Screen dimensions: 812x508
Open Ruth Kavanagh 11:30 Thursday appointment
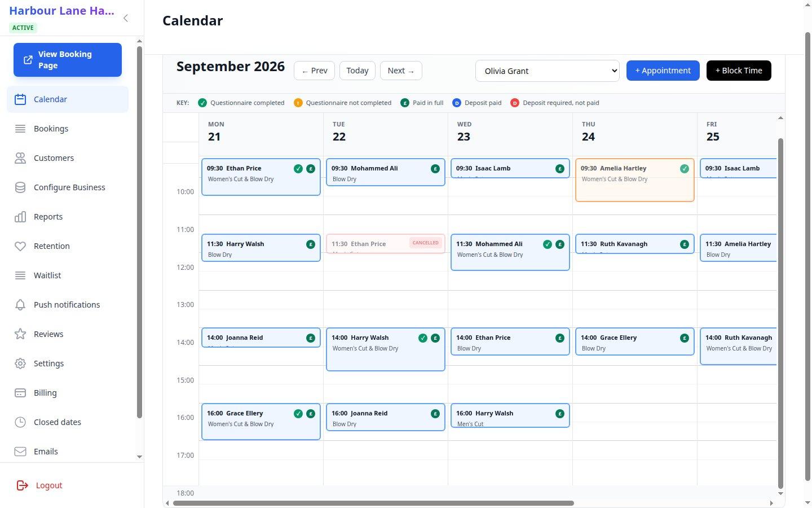pos(635,244)
